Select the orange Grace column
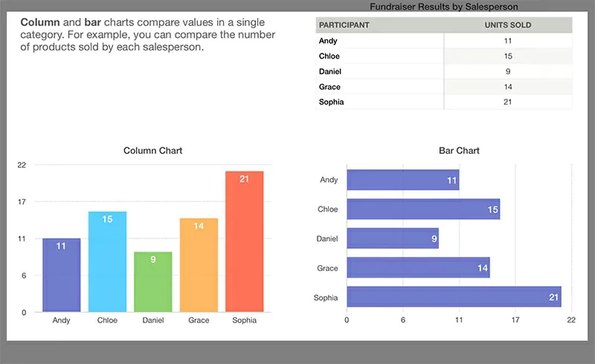Viewport: 595px width, 364px height. 199,265
